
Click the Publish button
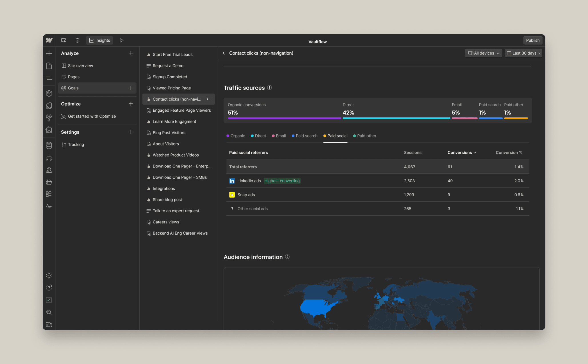coord(533,40)
